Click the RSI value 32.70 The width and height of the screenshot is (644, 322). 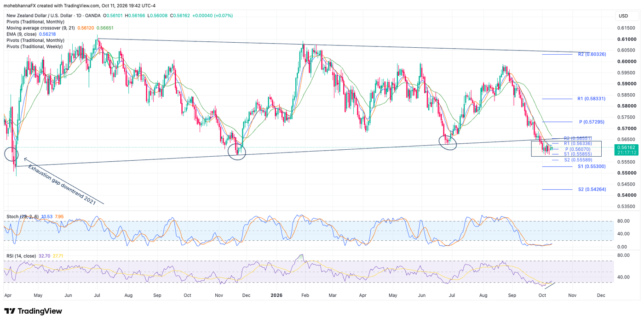(x=44, y=256)
